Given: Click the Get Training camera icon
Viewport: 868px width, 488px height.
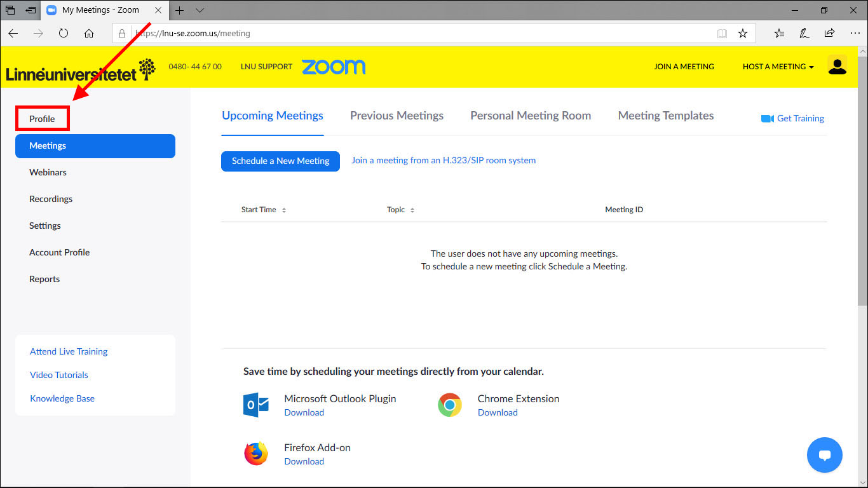Looking at the screenshot, I should pyautogui.click(x=767, y=119).
